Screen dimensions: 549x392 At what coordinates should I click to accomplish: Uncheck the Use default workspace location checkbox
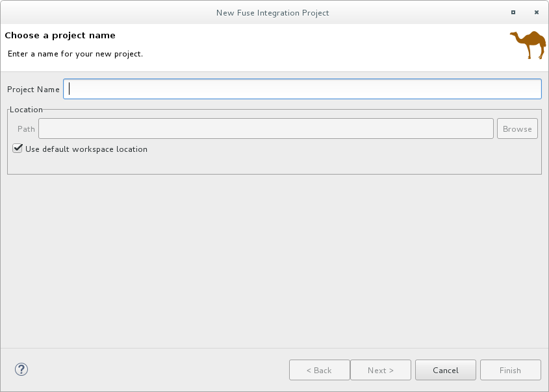click(18, 149)
